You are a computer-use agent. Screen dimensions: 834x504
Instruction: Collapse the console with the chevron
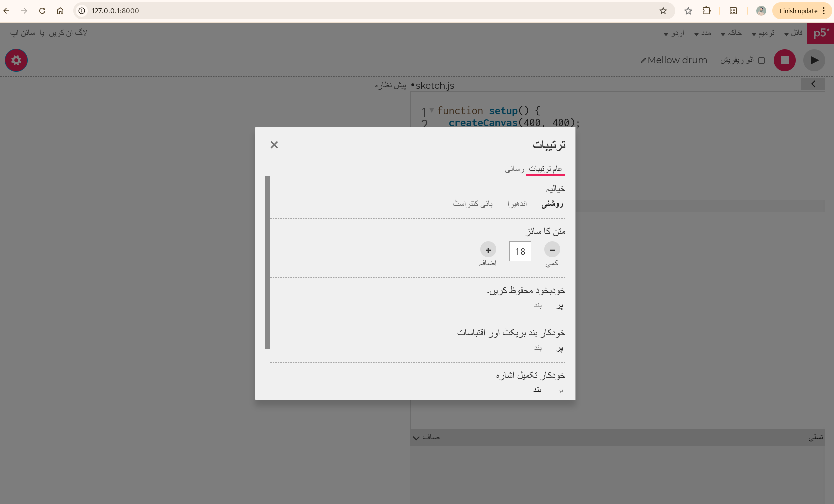416,438
